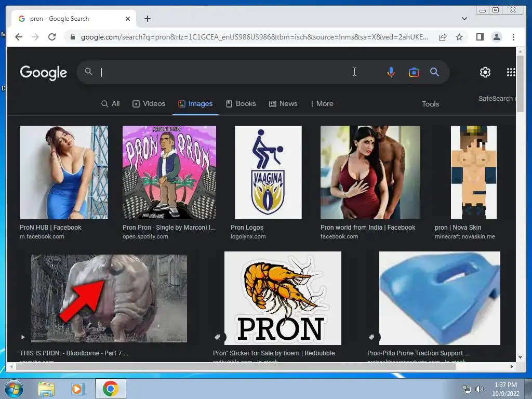Click the product tag icon on sticker result
The width and height of the screenshot is (532, 399).
[x=218, y=337]
